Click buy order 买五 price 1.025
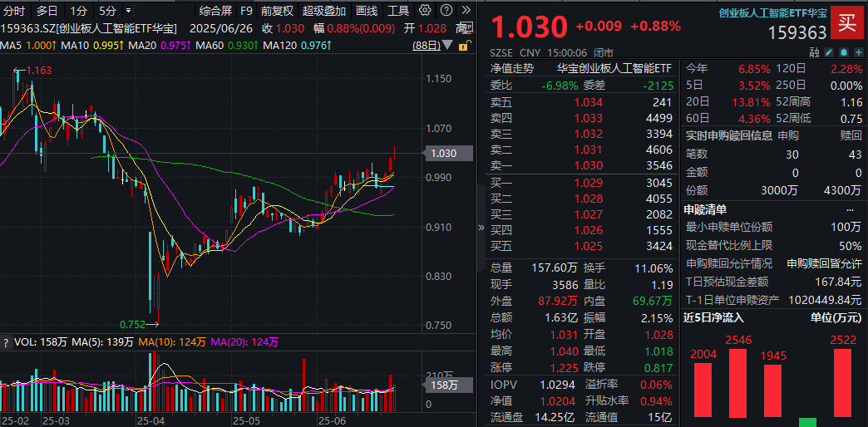This screenshot has width=868, height=427. (x=589, y=246)
